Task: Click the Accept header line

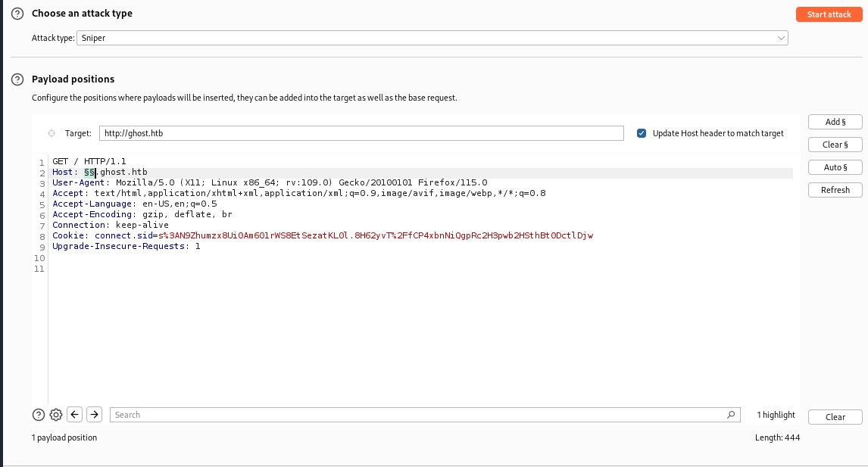Action: coord(299,193)
